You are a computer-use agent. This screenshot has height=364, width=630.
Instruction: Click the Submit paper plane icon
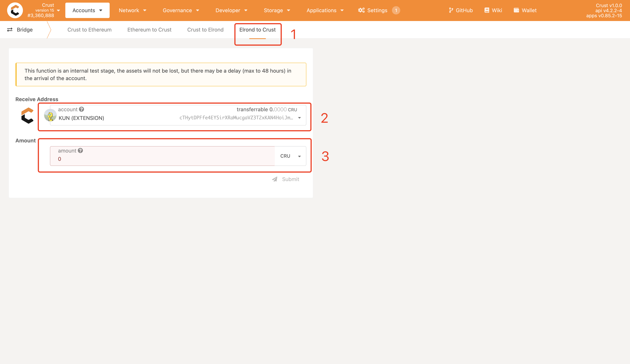[x=274, y=179]
